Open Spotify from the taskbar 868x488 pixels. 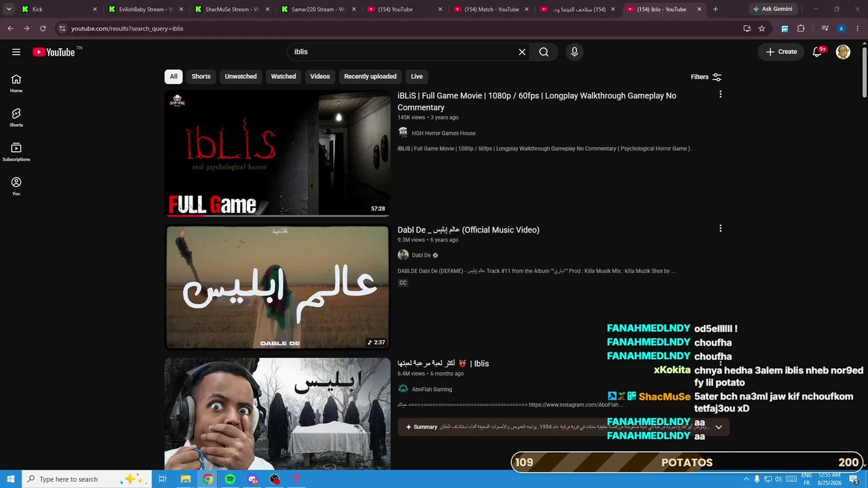tap(230, 479)
